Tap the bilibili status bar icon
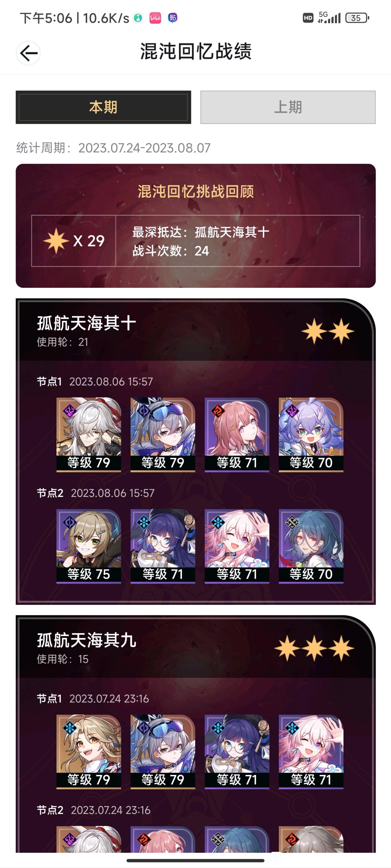The image size is (391, 868). [155, 18]
